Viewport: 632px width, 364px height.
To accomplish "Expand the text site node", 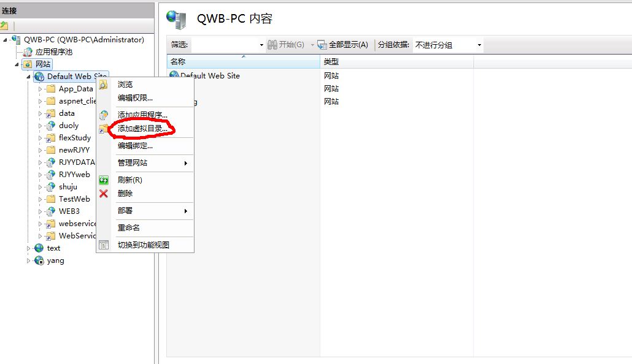I will point(28,248).
